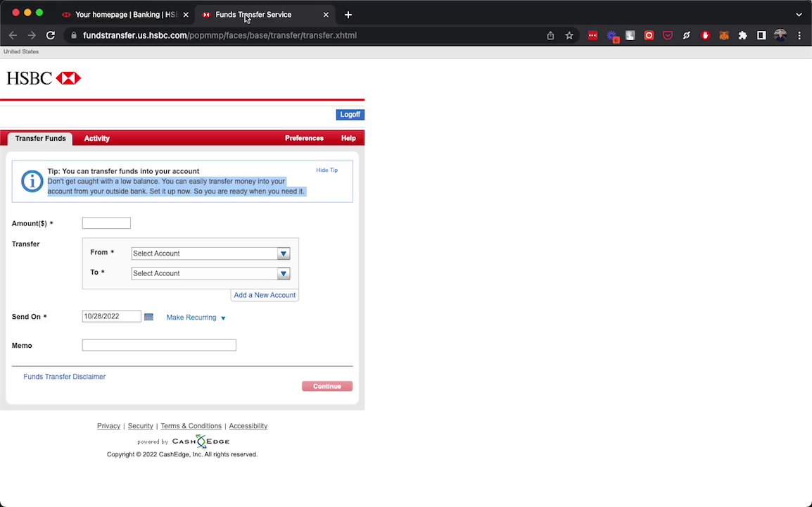Open Preferences in the red menu bar
The image size is (812, 507).
tap(304, 139)
